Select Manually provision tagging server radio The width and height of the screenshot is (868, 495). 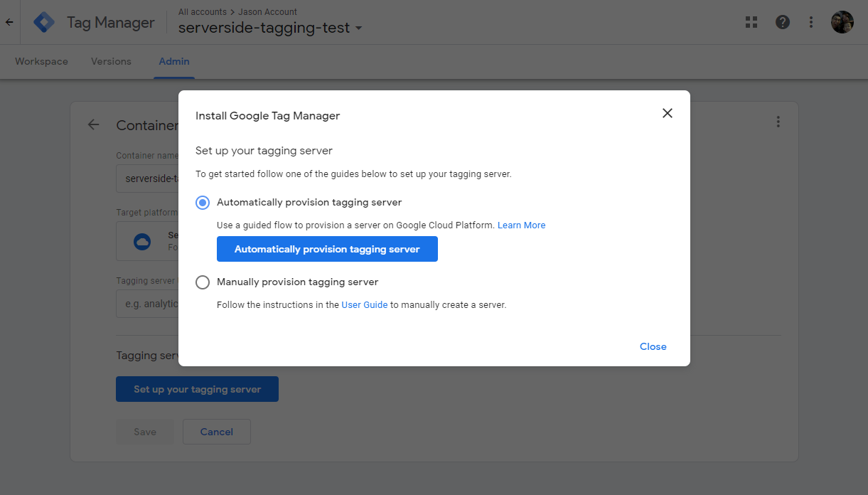tap(203, 282)
